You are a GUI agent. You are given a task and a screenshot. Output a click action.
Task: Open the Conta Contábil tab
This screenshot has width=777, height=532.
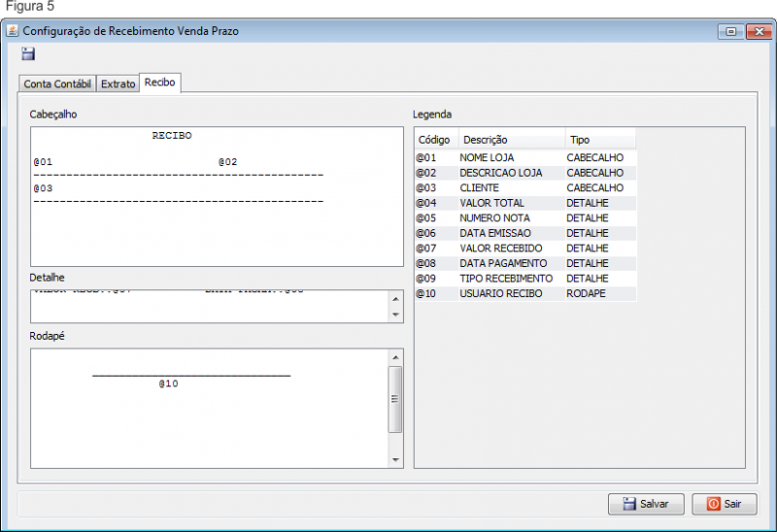point(57,83)
